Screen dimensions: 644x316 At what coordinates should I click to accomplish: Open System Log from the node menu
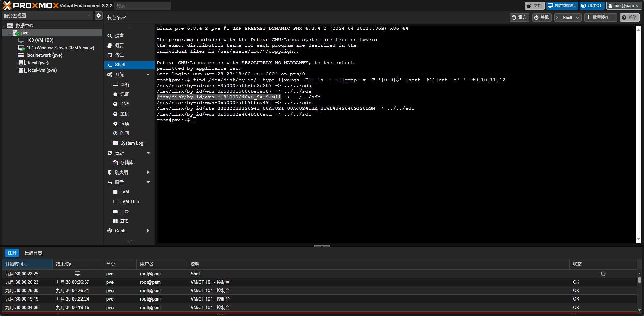click(131, 143)
